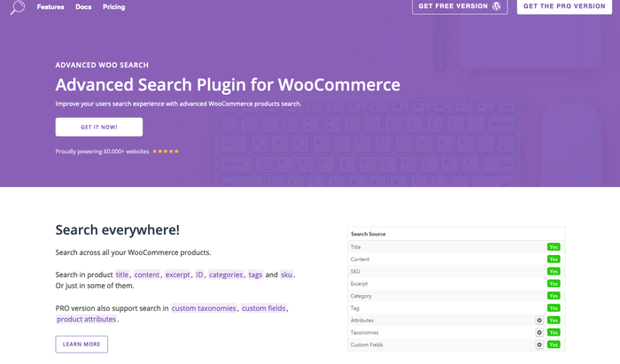The width and height of the screenshot is (620, 364).
Task: Follow the 'title' link
Action: click(122, 275)
